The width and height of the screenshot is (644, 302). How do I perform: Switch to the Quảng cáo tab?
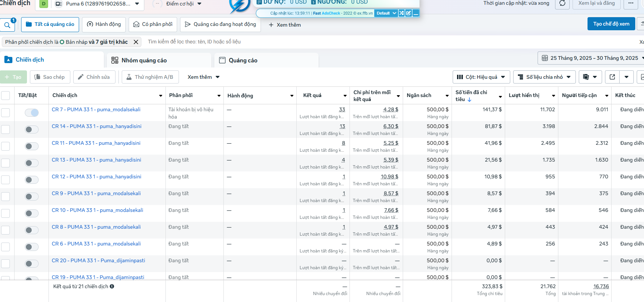(266, 60)
